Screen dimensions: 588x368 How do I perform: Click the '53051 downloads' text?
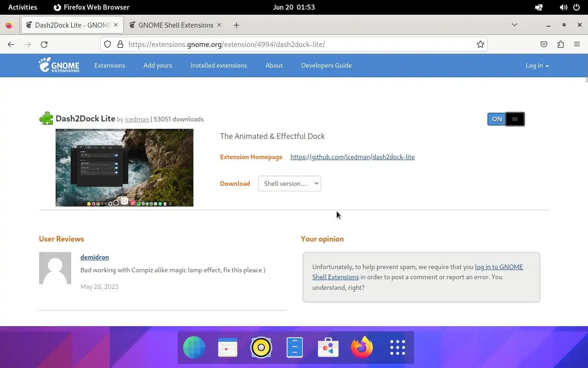179,119
